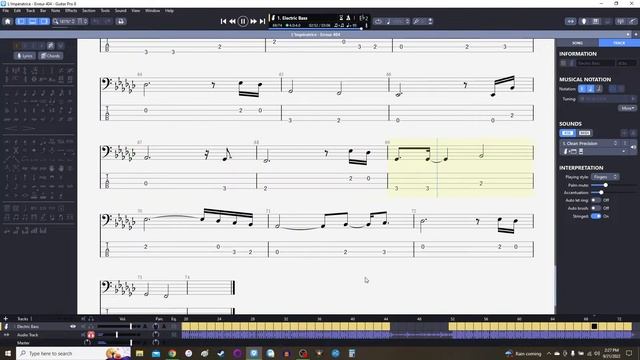The image size is (640, 360).
Task: Jump to the last bar
Action: 262,21
